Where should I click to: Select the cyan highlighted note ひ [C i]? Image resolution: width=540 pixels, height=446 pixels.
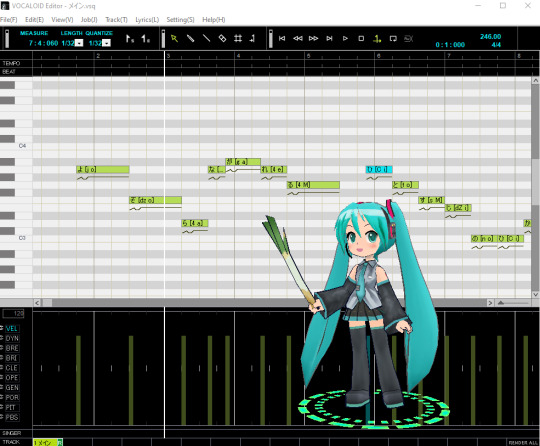379,169
